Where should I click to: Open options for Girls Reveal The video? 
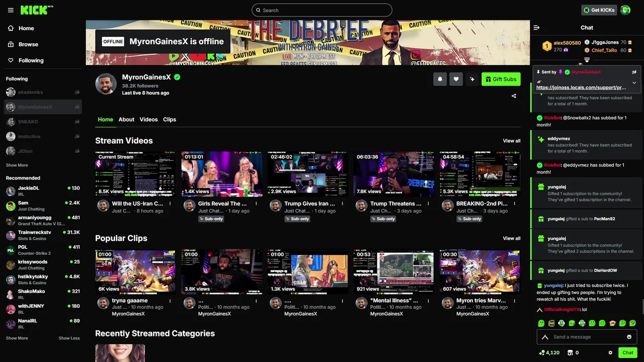256,204
